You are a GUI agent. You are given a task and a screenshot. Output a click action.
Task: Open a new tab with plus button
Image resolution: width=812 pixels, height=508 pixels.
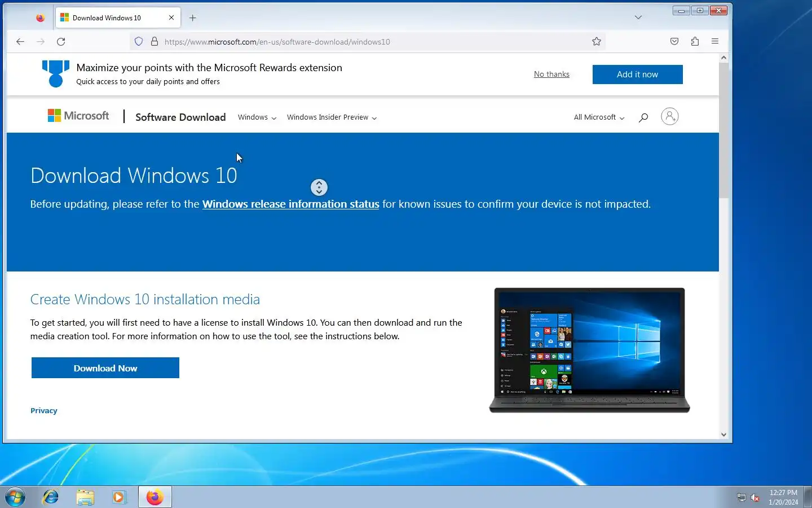pyautogui.click(x=193, y=18)
